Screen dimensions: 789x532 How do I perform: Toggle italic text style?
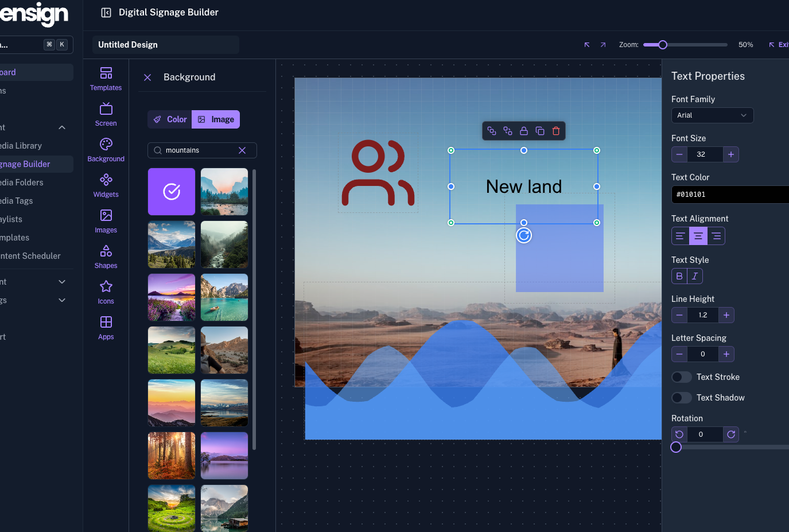(694, 276)
